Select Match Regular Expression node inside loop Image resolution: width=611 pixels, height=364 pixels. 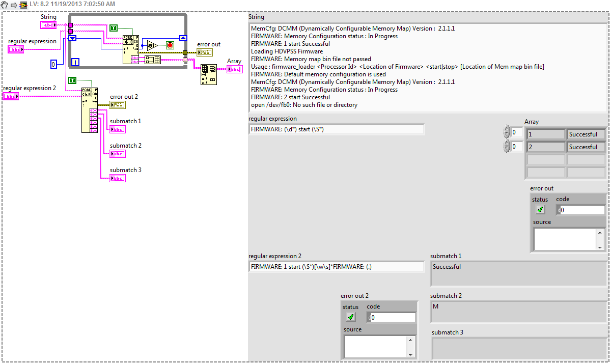[130, 49]
